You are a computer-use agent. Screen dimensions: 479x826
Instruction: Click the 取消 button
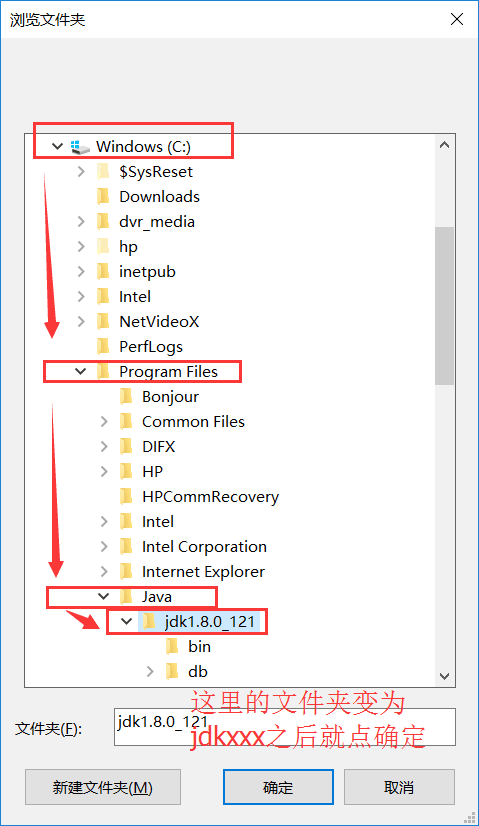(x=399, y=787)
